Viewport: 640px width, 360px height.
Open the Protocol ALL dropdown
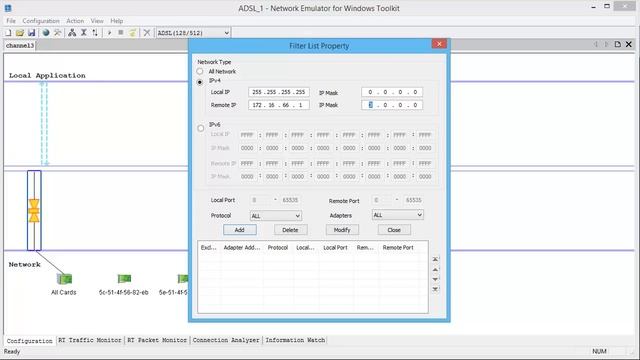[x=276, y=216]
